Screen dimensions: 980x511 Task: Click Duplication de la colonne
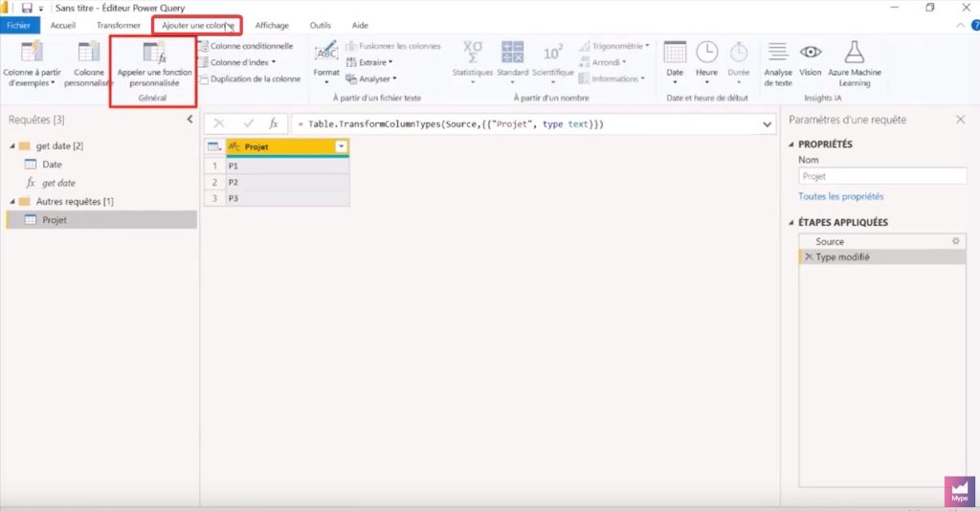250,78
